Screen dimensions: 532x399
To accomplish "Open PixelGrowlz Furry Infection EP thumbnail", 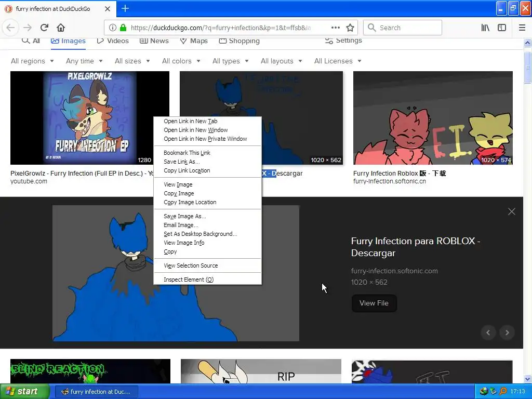I will (x=89, y=118).
